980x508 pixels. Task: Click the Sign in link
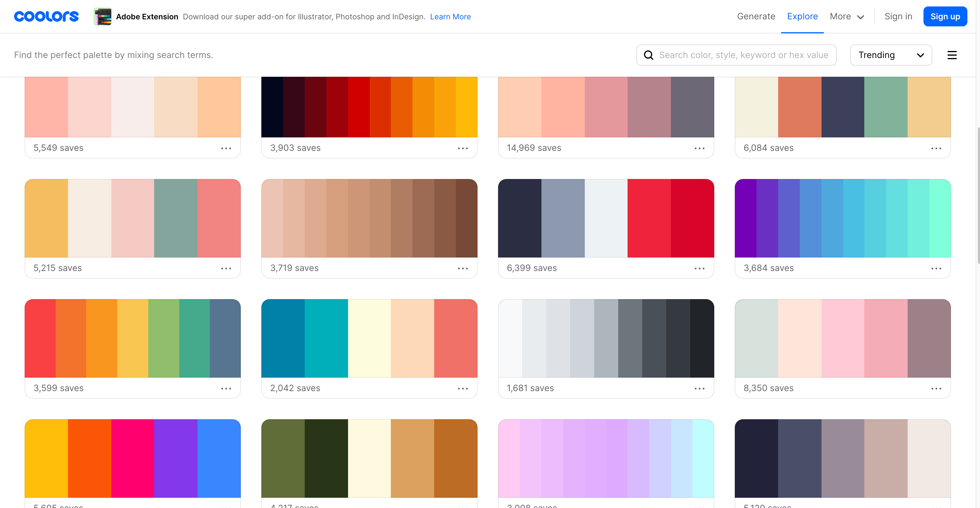coord(898,16)
